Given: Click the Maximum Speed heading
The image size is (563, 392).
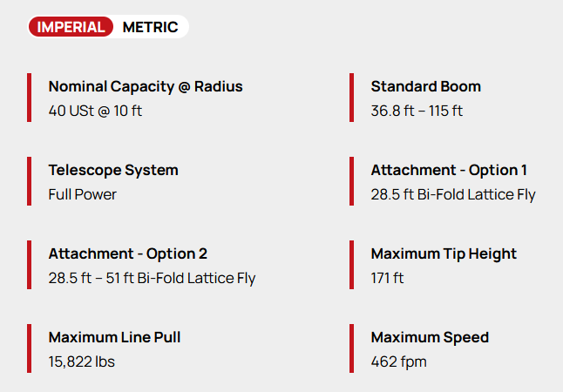Looking at the screenshot, I should pyautogui.click(x=430, y=337).
